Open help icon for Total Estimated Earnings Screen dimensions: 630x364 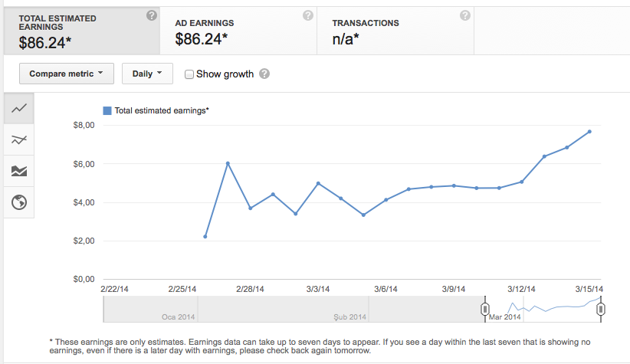(152, 15)
